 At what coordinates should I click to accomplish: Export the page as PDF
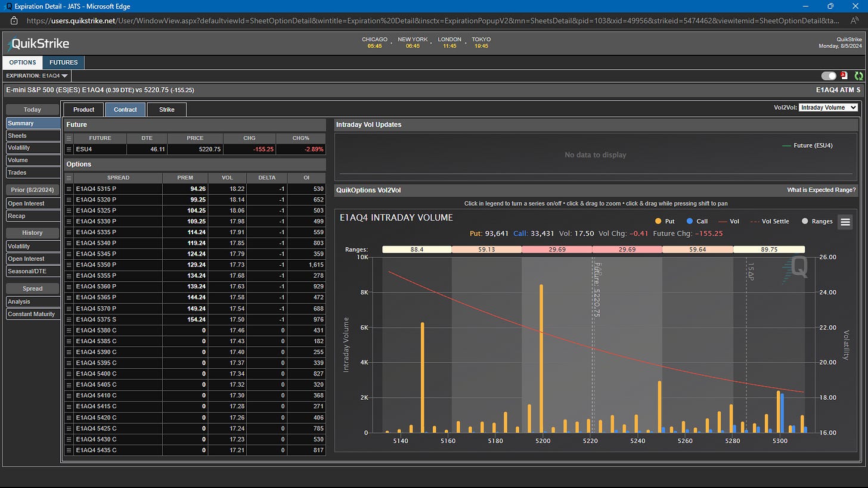coord(844,76)
